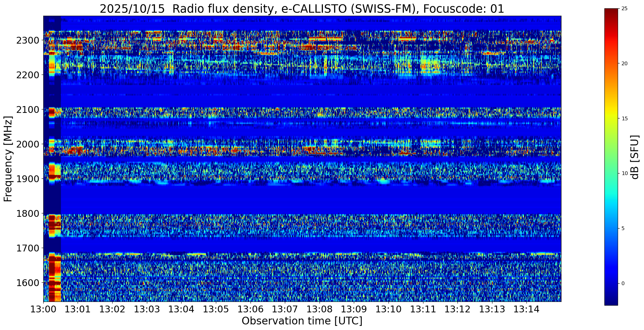Click the 1800 MHz frequency tick
Image resolution: width=644 pixels, height=330 pixels.
(28, 214)
